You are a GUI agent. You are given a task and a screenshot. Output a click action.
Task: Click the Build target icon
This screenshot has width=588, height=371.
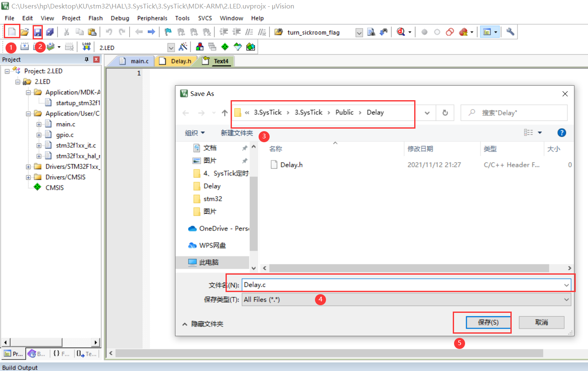(x=25, y=47)
